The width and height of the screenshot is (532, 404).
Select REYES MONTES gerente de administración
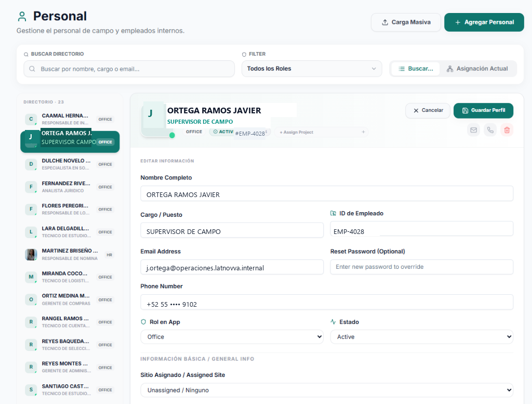pyautogui.click(x=70, y=367)
